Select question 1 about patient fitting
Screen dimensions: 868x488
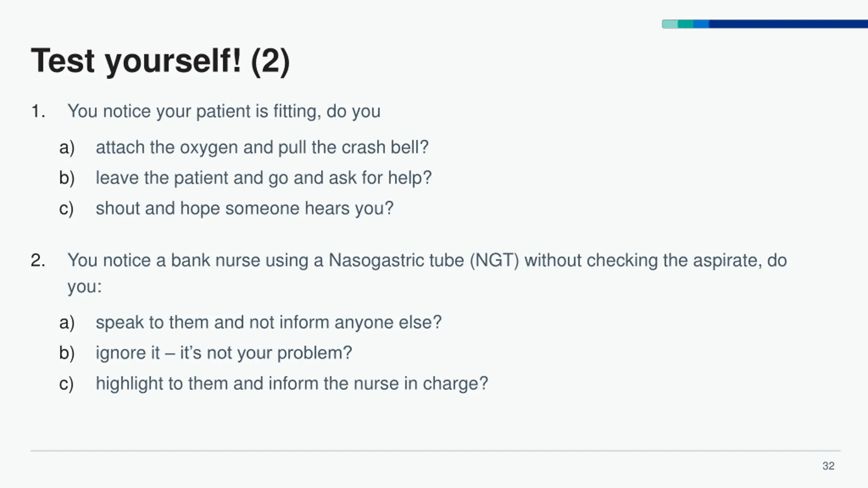(224, 111)
